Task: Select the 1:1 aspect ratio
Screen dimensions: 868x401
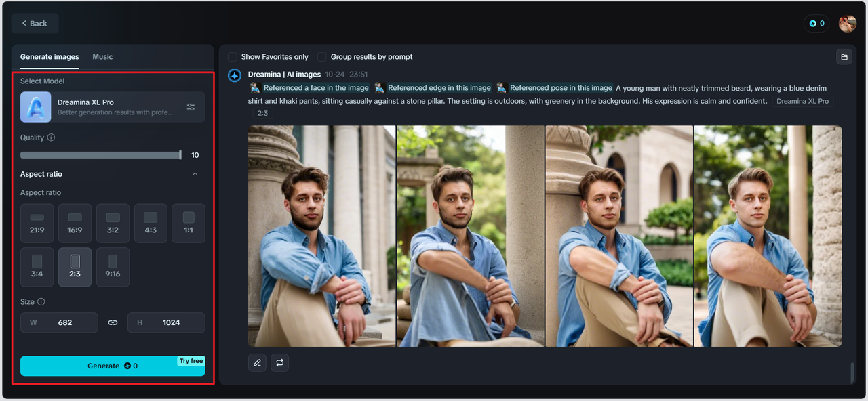Action: (189, 223)
